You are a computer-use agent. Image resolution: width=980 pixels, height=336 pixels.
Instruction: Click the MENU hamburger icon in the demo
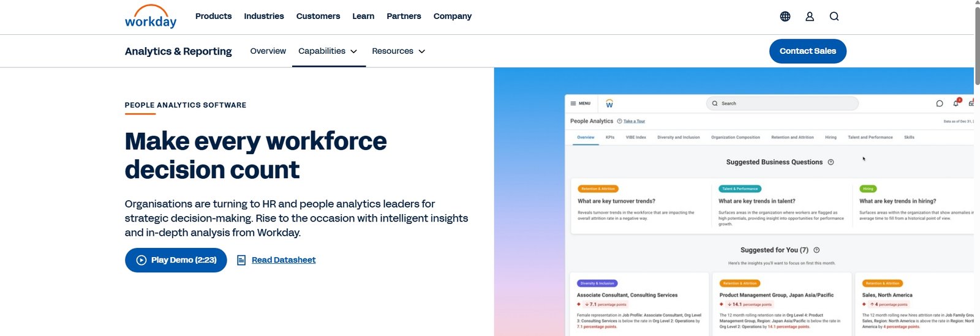tap(573, 103)
